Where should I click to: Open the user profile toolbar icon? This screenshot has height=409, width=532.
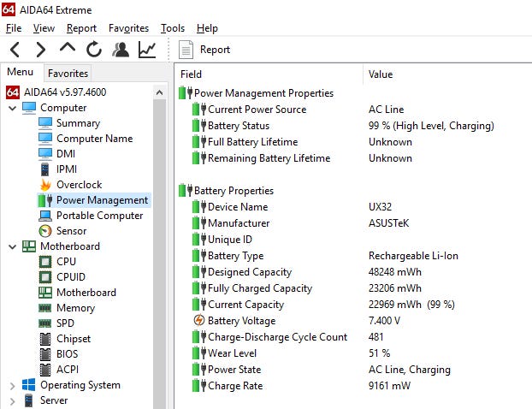pos(121,50)
